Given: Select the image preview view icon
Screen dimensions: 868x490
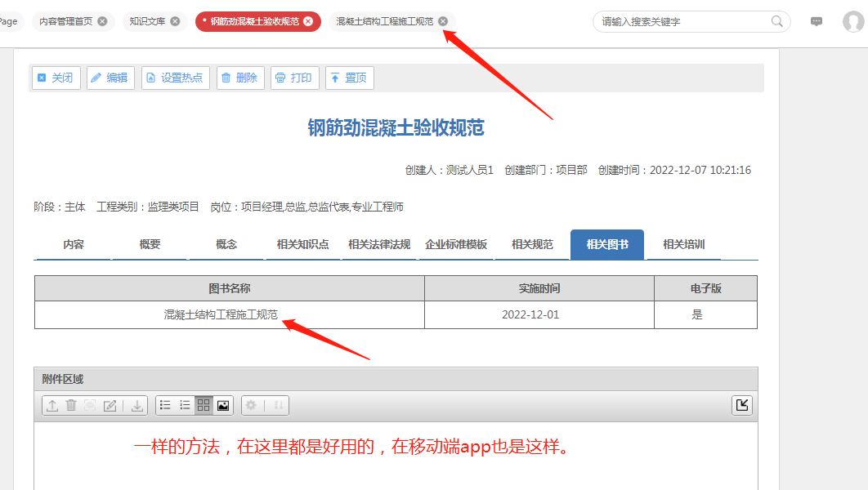Looking at the screenshot, I should [222, 404].
